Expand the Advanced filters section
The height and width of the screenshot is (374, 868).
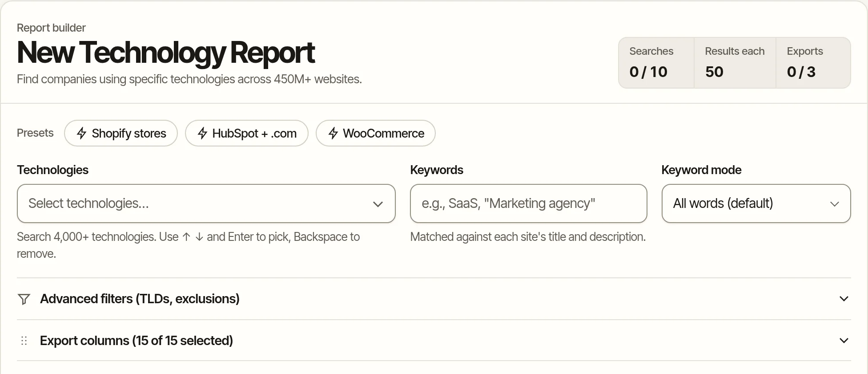434,299
